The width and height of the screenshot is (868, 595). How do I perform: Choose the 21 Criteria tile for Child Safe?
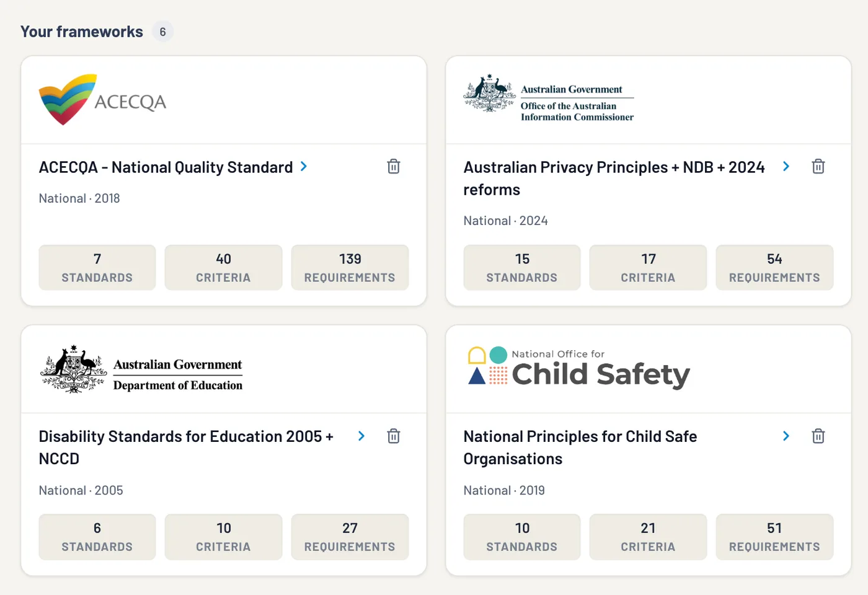click(649, 537)
